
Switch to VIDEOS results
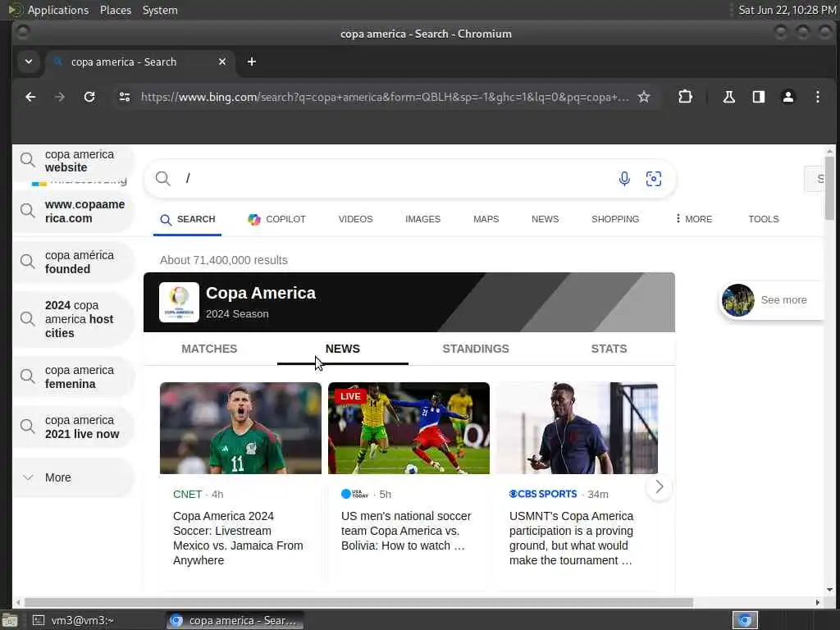[x=355, y=219]
